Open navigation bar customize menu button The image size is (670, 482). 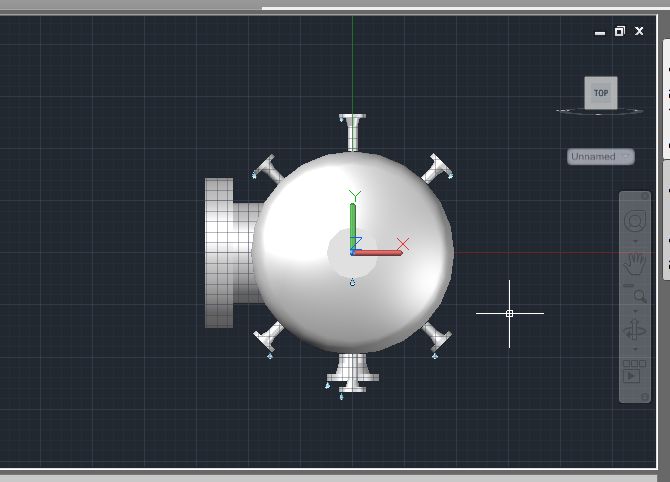645,397
